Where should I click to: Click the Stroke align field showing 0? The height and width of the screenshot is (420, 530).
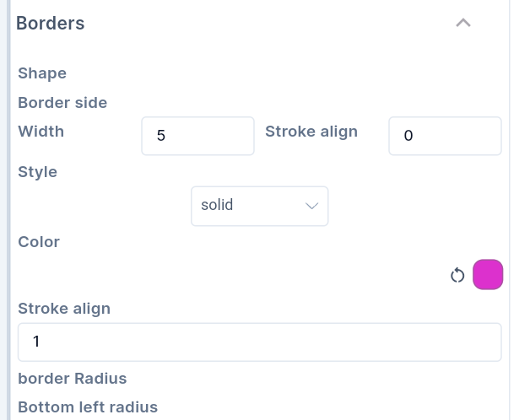pos(445,136)
